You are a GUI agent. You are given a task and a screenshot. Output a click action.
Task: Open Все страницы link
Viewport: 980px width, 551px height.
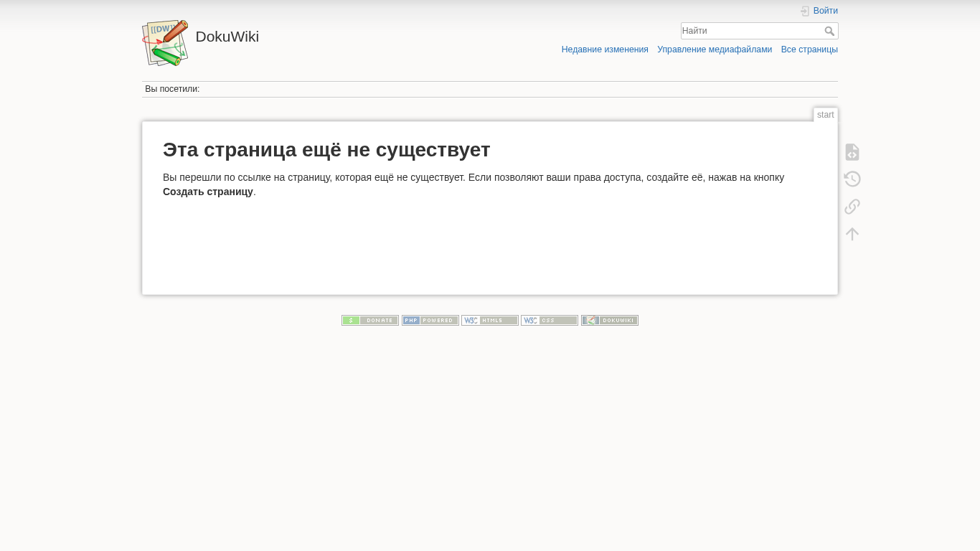[809, 50]
